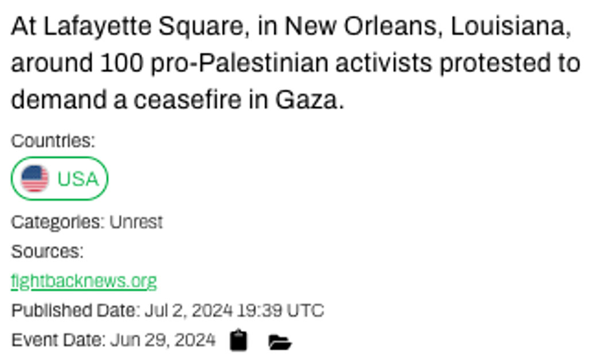The image size is (589, 364).
Task: Click the Unrest category value
Action: point(136,222)
